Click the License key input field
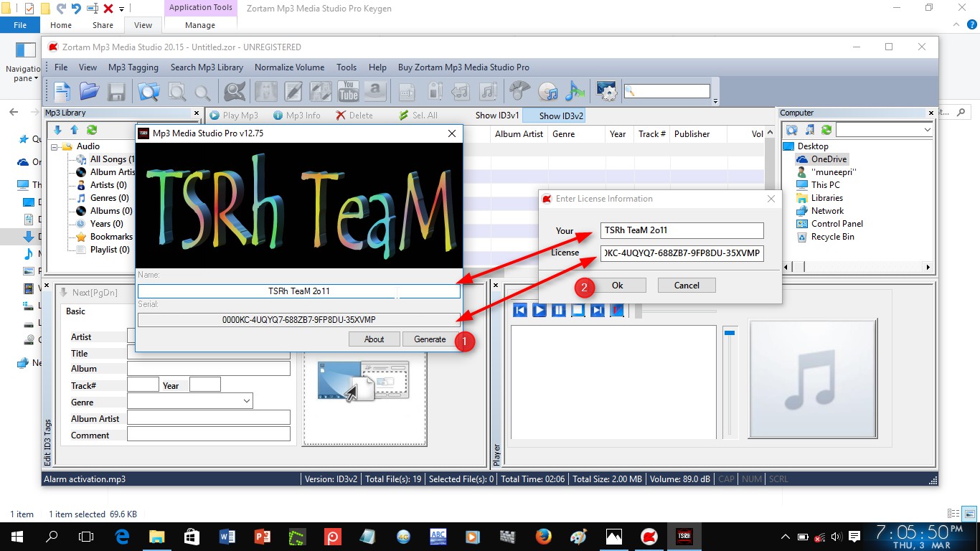The image size is (980, 551). 682,253
